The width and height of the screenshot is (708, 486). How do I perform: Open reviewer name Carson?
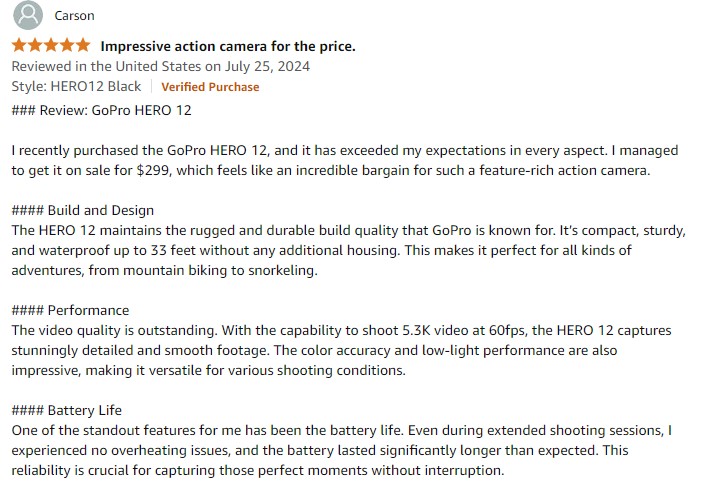point(75,16)
